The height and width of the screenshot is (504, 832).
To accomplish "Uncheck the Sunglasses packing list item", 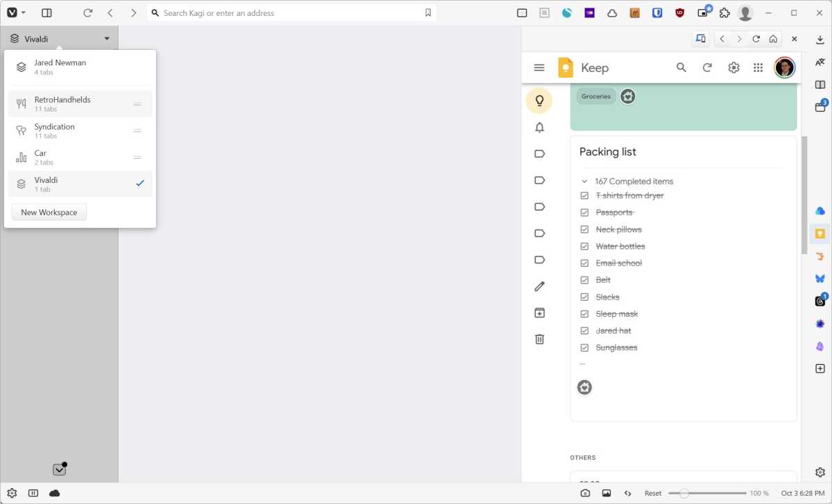I will pos(584,347).
